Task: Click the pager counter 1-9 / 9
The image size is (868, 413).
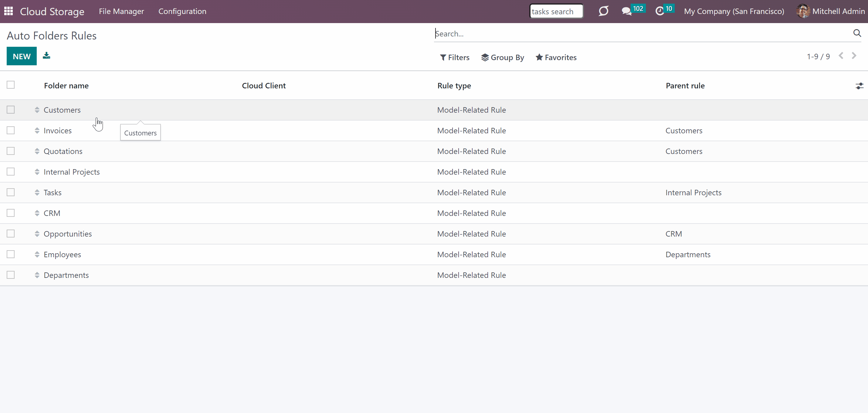Action: point(818,56)
